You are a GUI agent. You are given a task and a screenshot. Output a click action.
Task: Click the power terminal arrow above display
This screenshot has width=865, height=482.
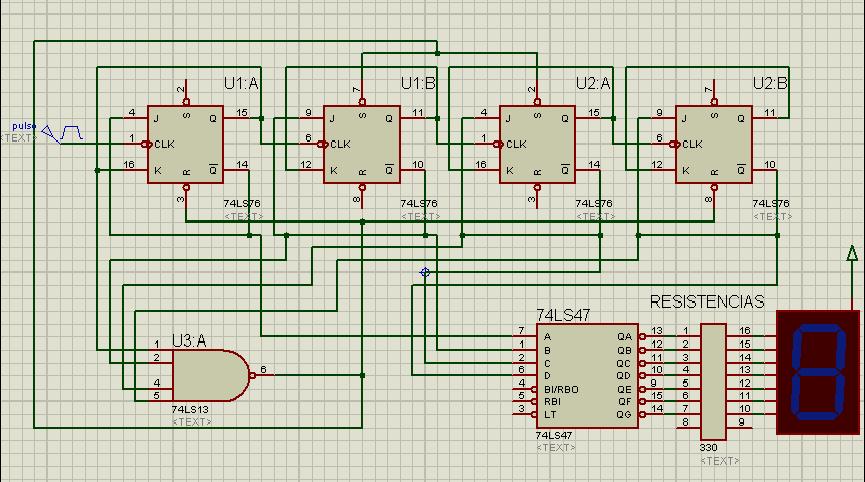852,254
